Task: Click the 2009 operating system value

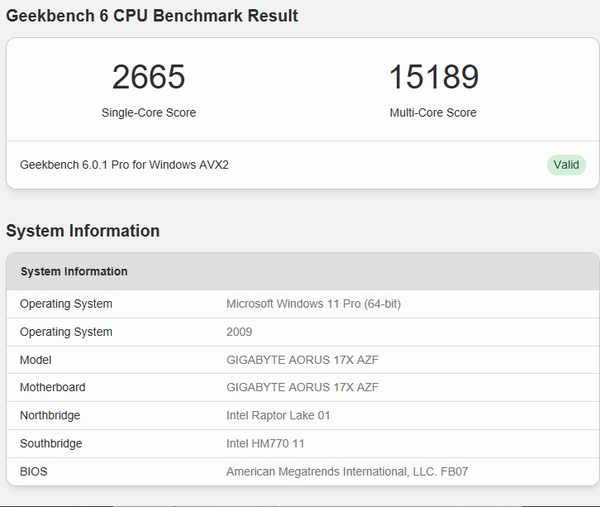Action: pos(240,332)
